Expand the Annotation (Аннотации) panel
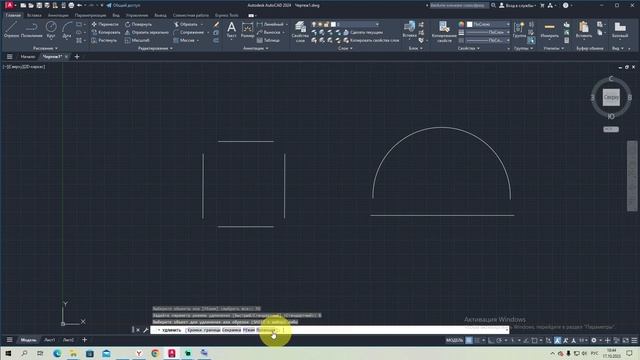The width and height of the screenshot is (640, 360). [256, 48]
